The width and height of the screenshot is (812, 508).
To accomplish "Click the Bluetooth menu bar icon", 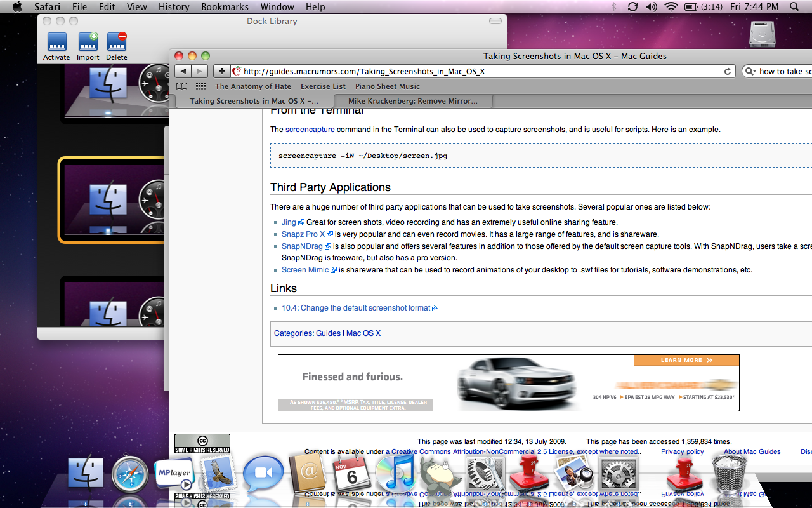I will pyautogui.click(x=613, y=7).
